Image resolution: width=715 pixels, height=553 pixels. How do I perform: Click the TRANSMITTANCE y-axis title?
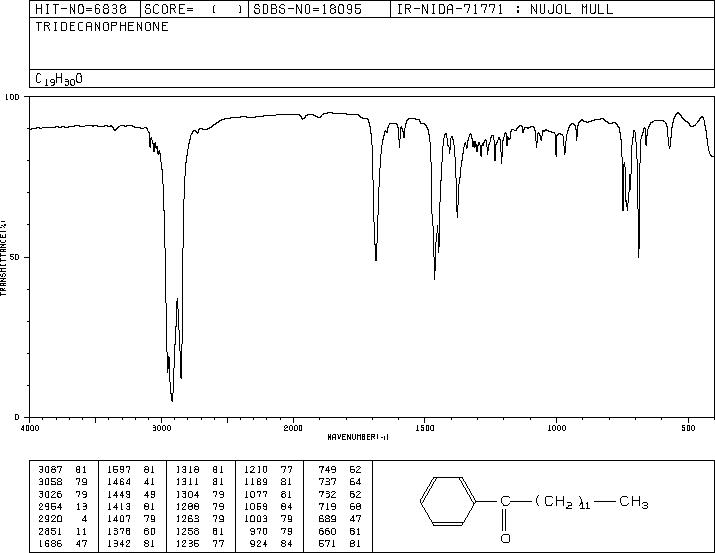4,257
